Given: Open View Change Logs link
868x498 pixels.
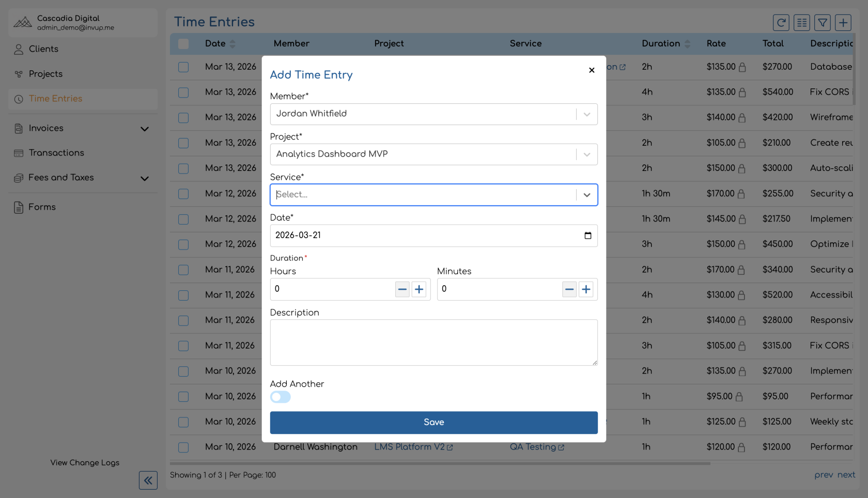Looking at the screenshot, I should click(x=85, y=463).
